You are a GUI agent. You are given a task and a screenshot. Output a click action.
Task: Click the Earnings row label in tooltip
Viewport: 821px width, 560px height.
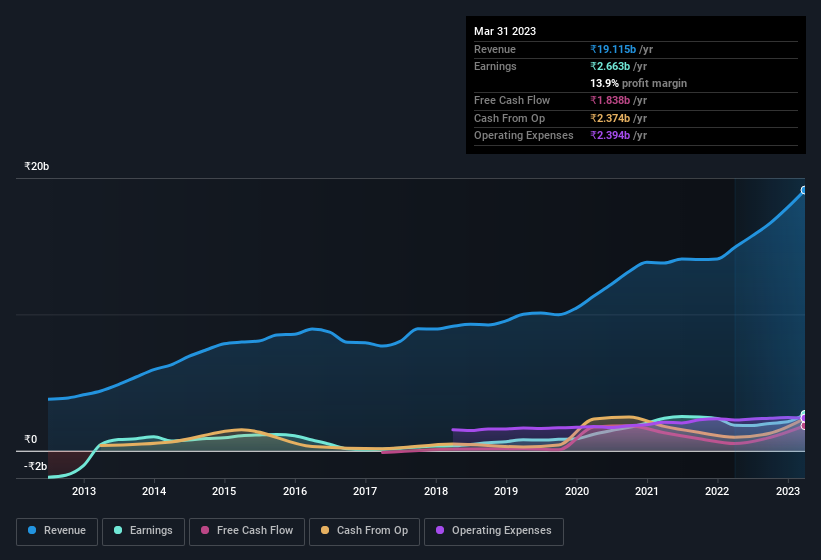click(x=495, y=66)
